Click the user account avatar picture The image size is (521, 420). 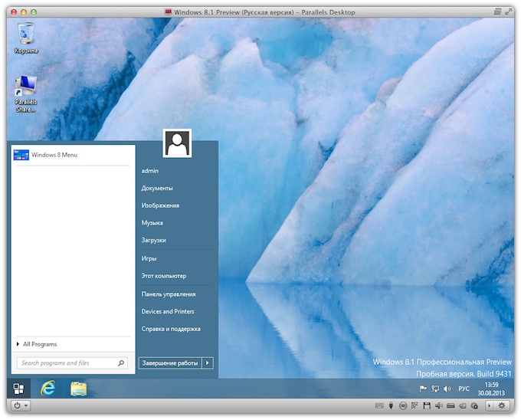(x=177, y=143)
